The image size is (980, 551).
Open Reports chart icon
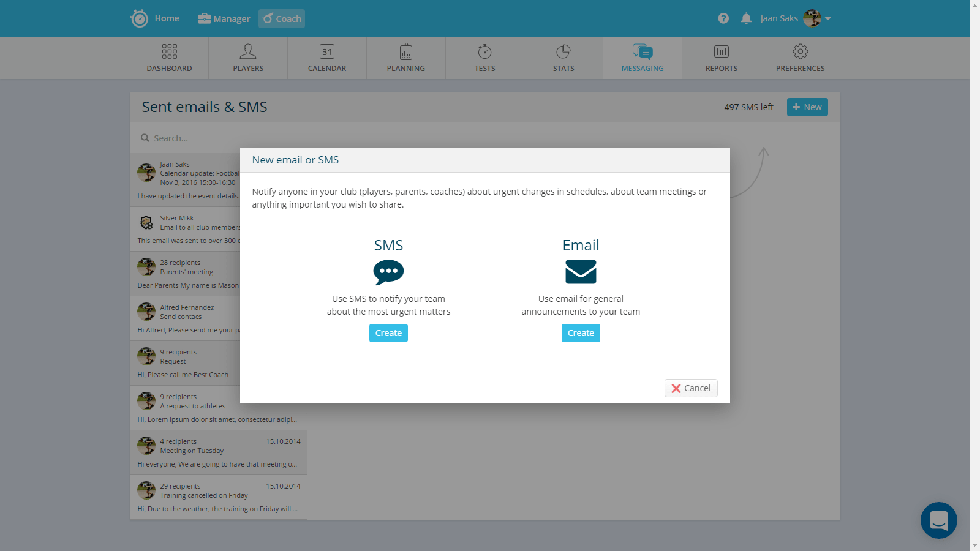(722, 51)
